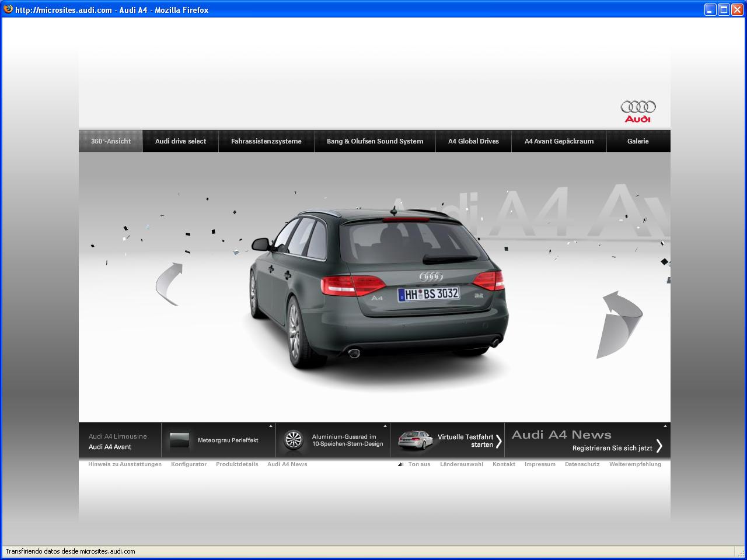Click the Aluminium-Gussrad wheel design label
Screen dimensions: 747x560
click(x=347, y=440)
